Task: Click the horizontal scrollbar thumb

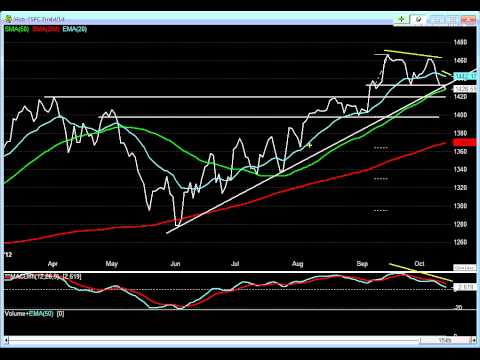Action: 445,340
